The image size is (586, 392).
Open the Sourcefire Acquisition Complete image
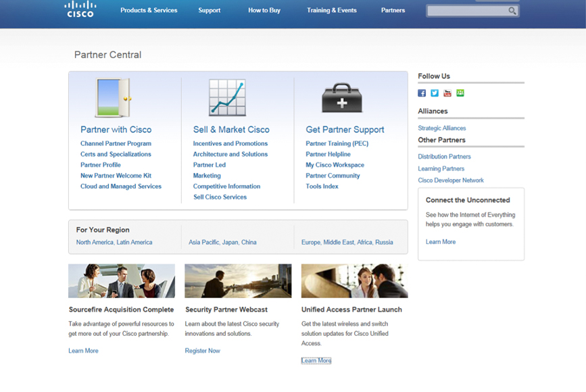(x=122, y=281)
